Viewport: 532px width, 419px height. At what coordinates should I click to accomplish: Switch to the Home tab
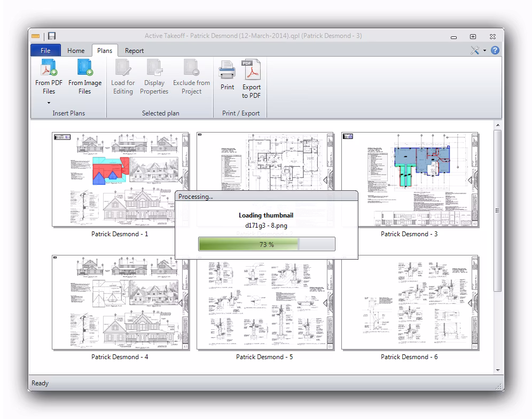pos(76,51)
